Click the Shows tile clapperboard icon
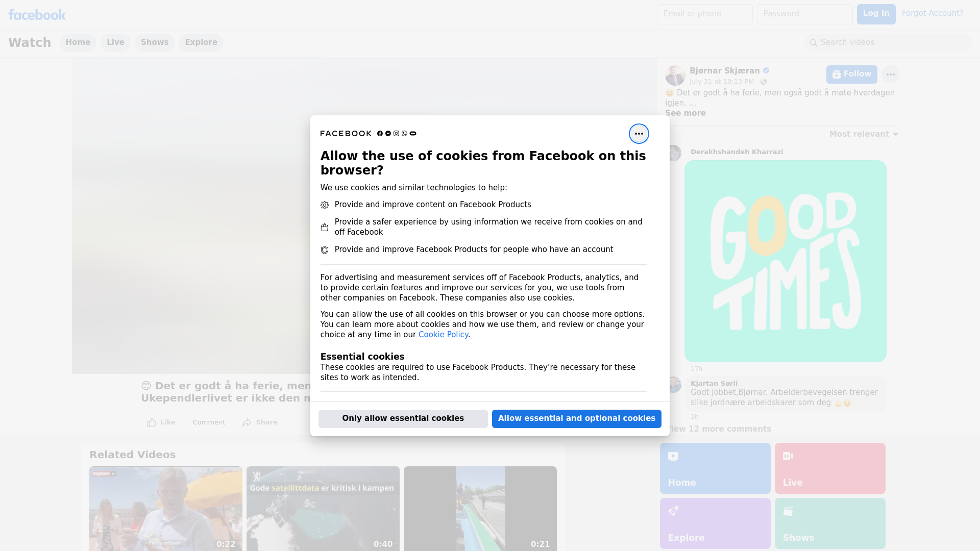The image size is (980, 551). point(788,511)
